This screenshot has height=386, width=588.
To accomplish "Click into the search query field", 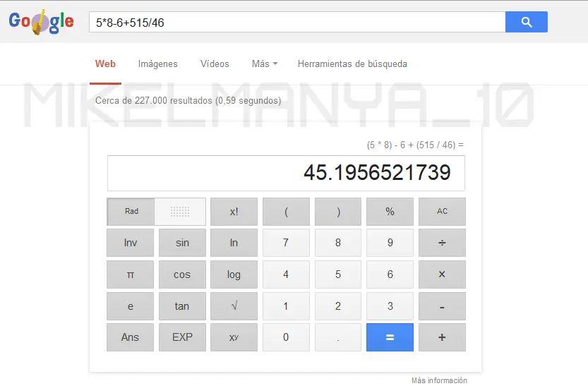I will pos(297,22).
